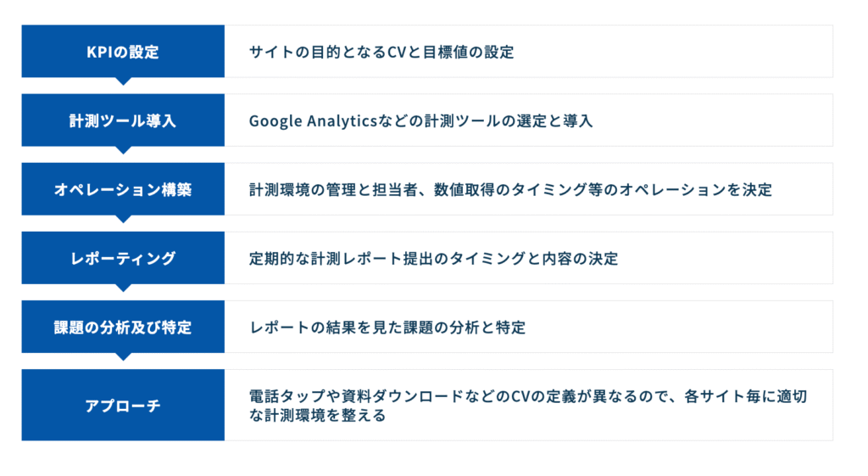Click the down arrow below "レポーティング"
The image size is (868, 476).
(124, 288)
